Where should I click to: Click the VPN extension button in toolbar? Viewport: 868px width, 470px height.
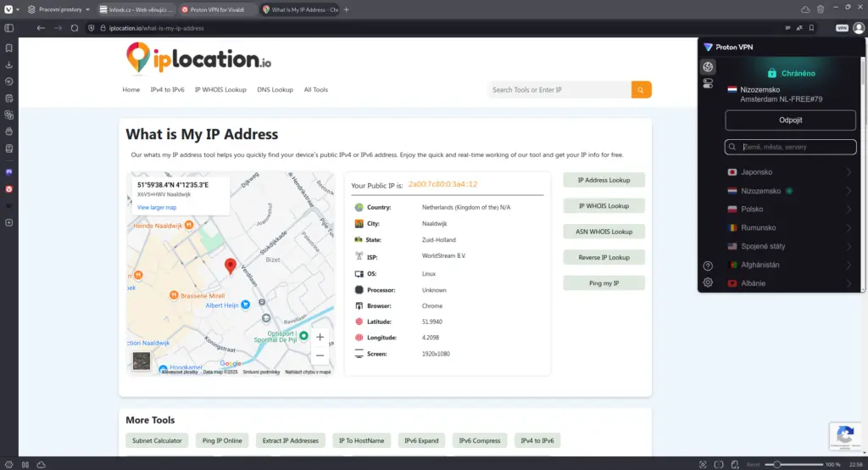tap(842, 28)
